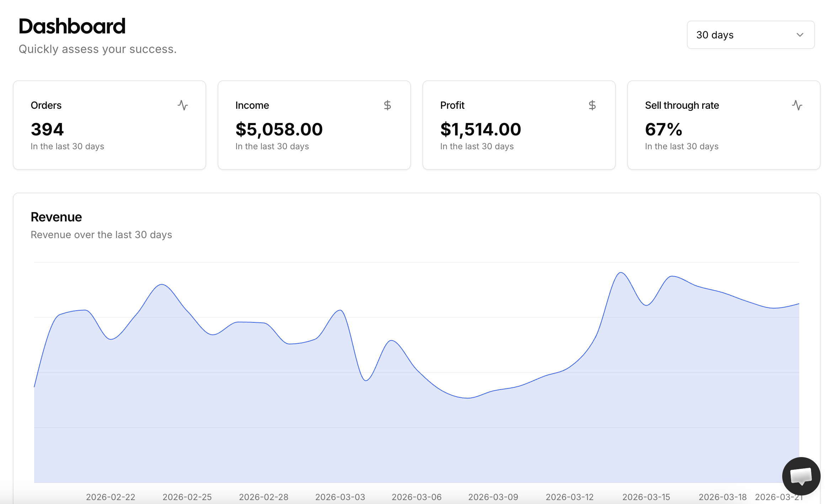
Task: Click the Profit dollar sign icon
Action: [592, 105]
